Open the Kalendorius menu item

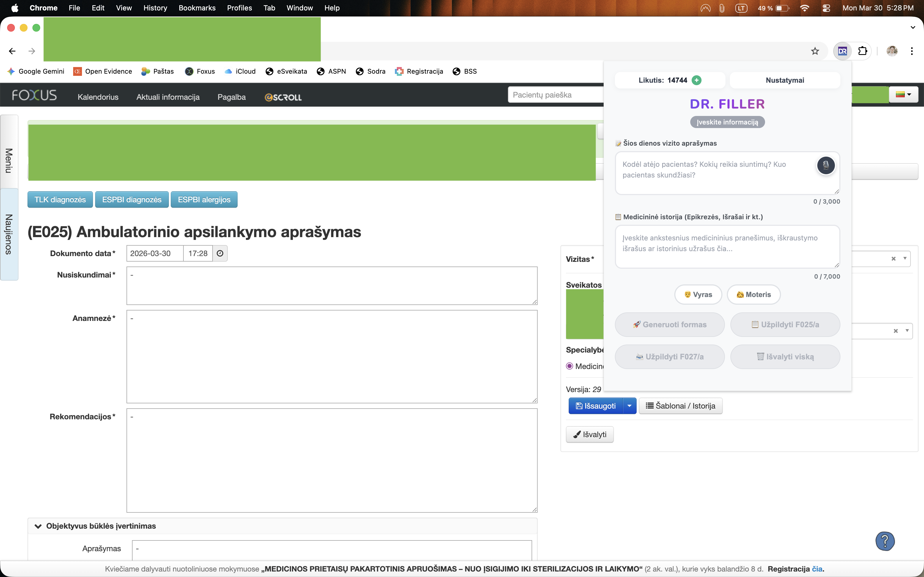pyautogui.click(x=98, y=97)
